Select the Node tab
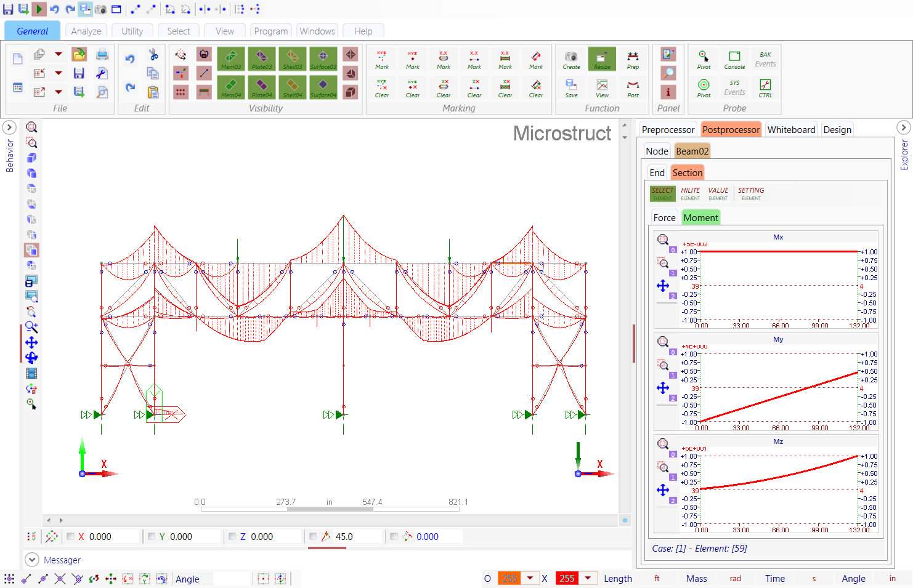Image resolution: width=913 pixels, height=588 pixels. click(657, 151)
